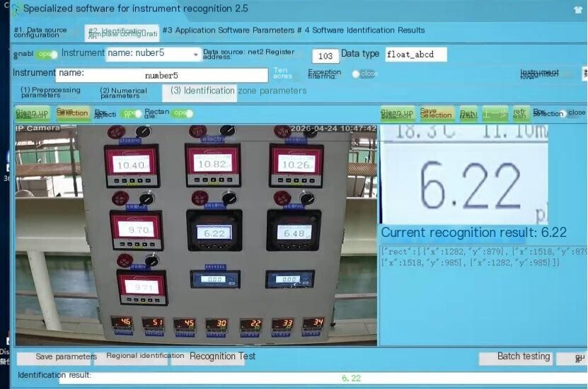Click the right-side Clean up selection button

pos(397,113)
